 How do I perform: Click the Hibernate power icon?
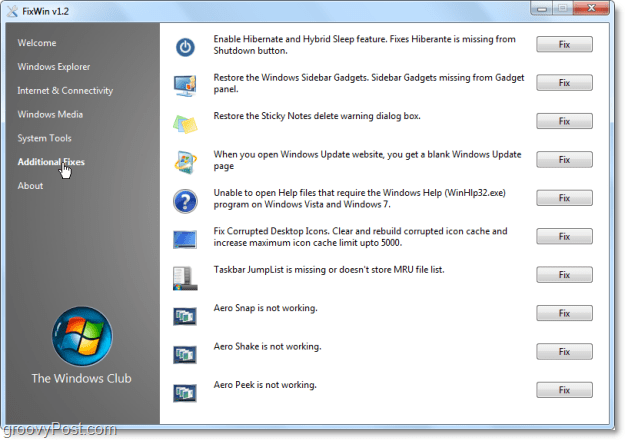tap(185, 47)
